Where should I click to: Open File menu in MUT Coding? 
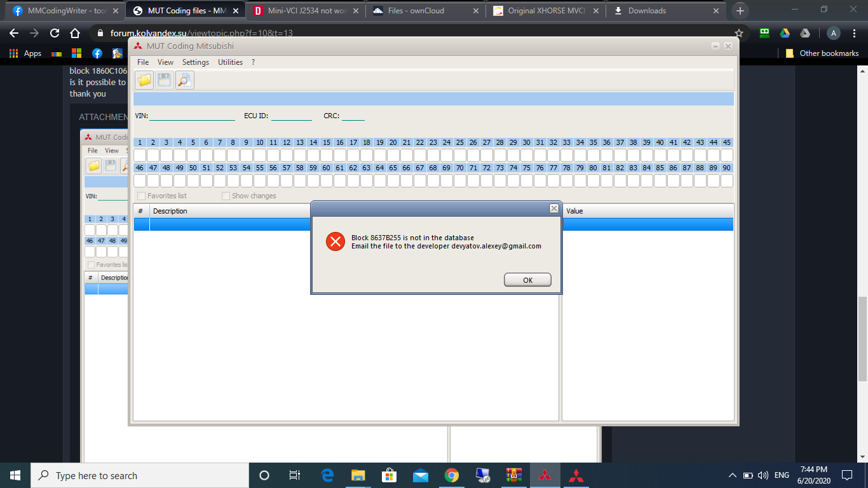tap(143, 62)
